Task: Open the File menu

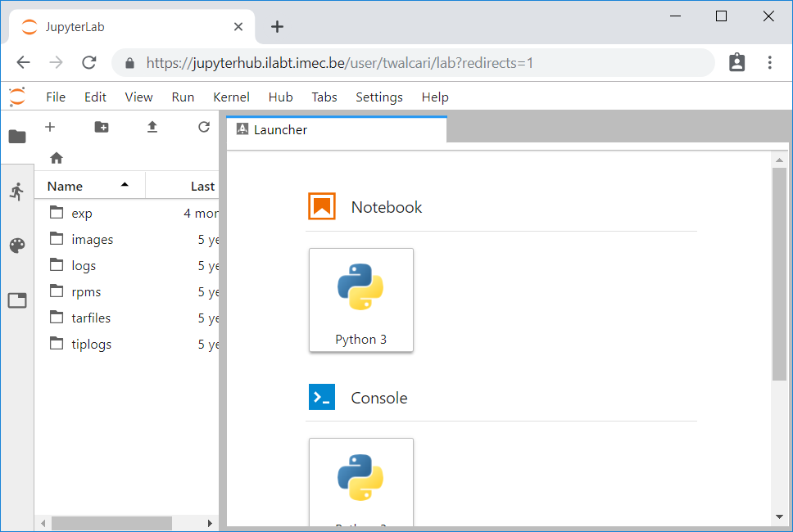Action: click(x=56, y=97)
